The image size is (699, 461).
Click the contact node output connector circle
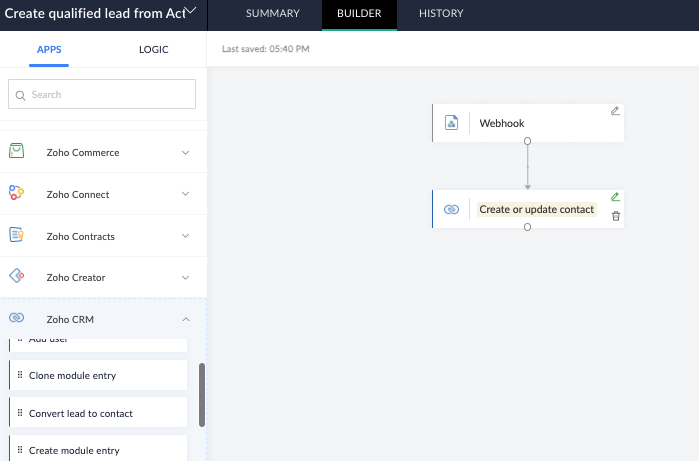pyautogui.click(x=527, y=227)
